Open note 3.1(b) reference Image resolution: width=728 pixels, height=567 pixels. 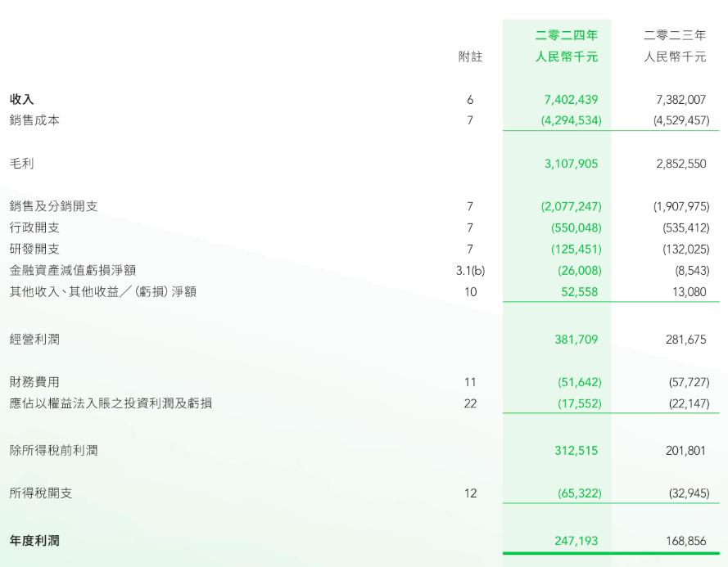pyautogui.click(x=470, y=270)
